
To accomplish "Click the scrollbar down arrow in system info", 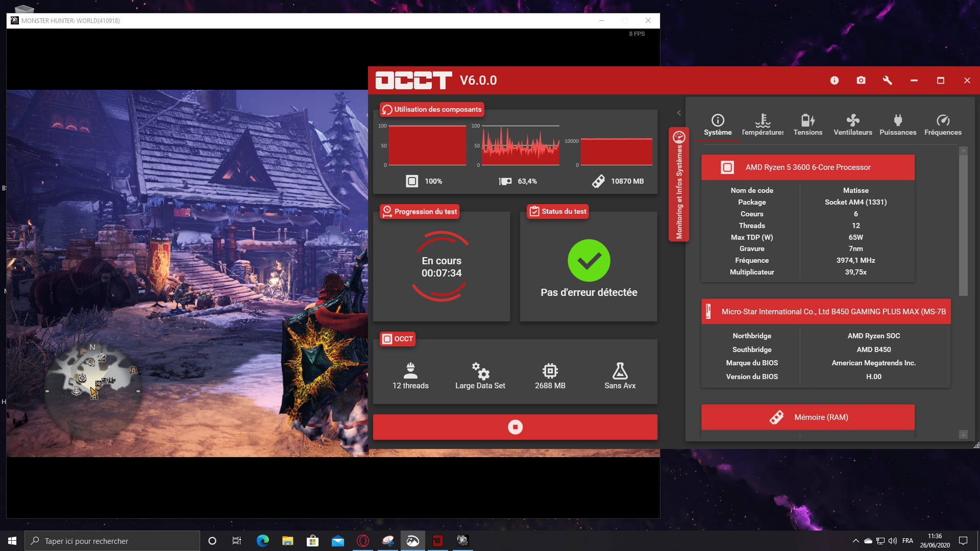I will (x=963, y=435).
